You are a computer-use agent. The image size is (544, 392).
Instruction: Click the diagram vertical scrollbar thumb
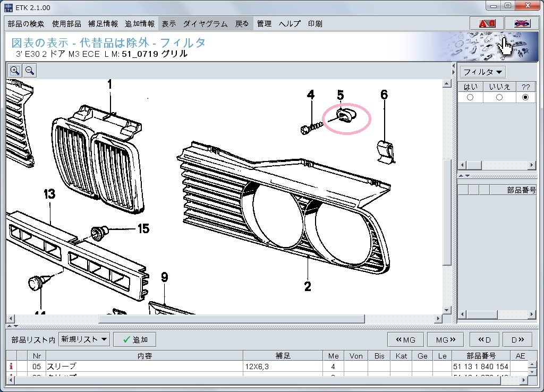[447, 212]
